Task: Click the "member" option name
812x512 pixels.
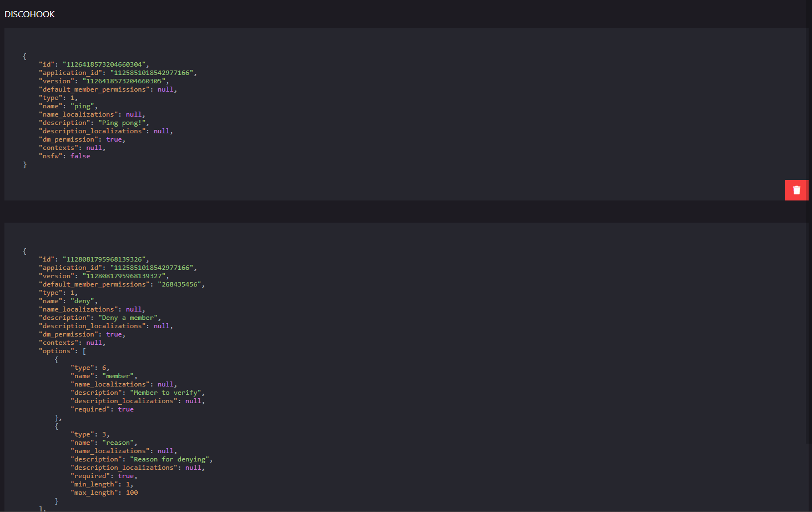Action: pos(117,375)
